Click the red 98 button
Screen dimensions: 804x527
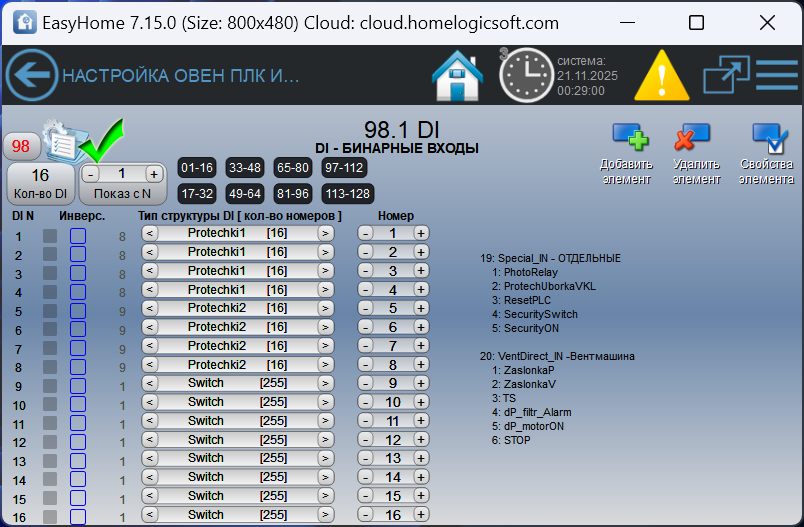(21, 147)
